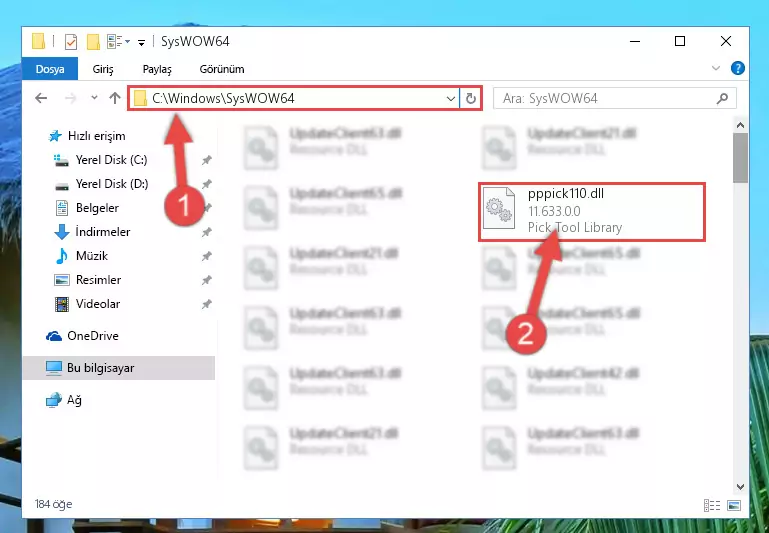Open the Dosya menu tab
Image resolution: width=769 pixels, height=533 pixels.
tap(50, 69)
